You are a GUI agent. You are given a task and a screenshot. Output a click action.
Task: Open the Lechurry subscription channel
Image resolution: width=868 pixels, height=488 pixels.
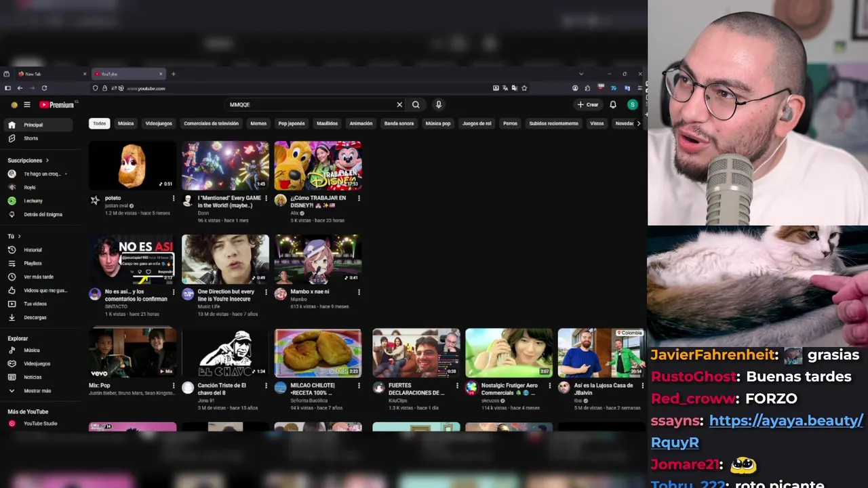[38, 201]
